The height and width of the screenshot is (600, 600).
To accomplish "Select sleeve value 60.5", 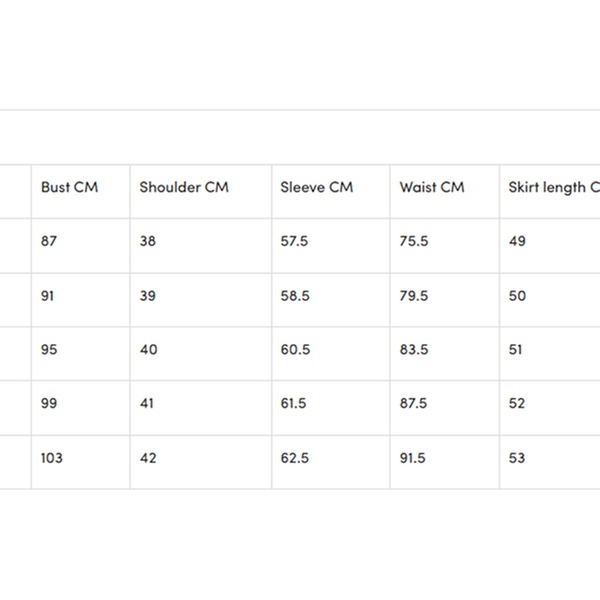I will click(x=295, y=350).
